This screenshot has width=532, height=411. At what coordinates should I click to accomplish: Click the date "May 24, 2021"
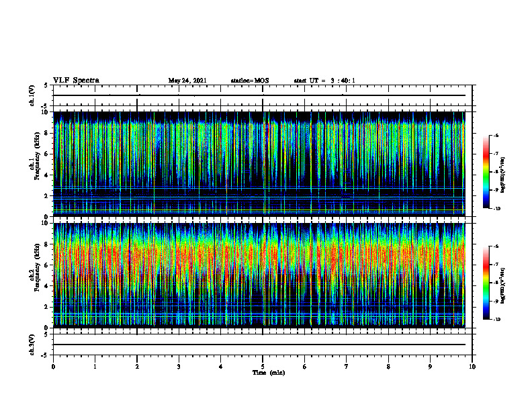[187, 81]
